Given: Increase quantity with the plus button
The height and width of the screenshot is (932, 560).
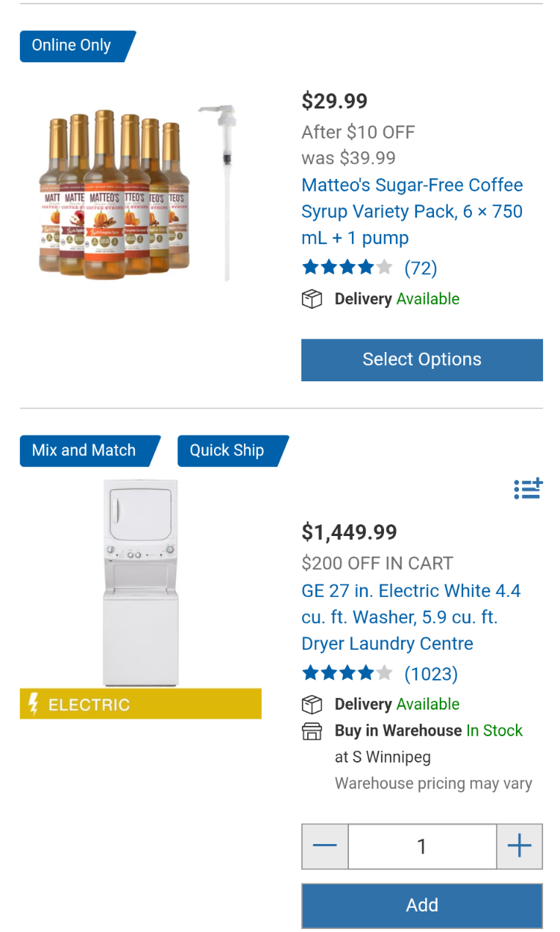Looking at the screenshot, I should [x=519, y=846].
